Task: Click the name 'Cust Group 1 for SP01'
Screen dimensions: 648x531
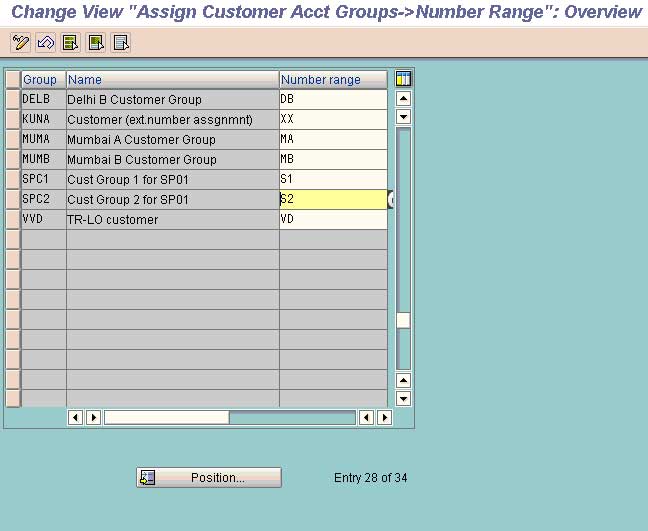Action: point(128,180)
